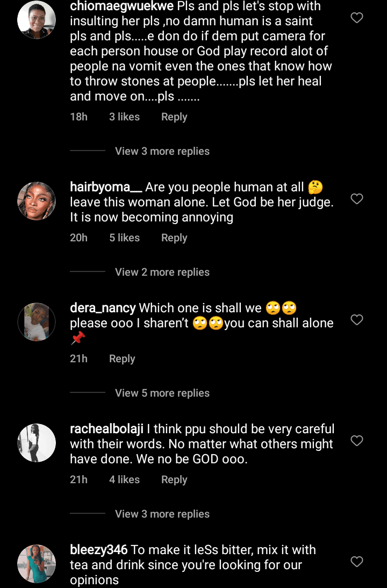This screenshot has width=387, height=588.
Task: Like chiomaegwuekwe's comment with the heart
Action: coord(356,18)
